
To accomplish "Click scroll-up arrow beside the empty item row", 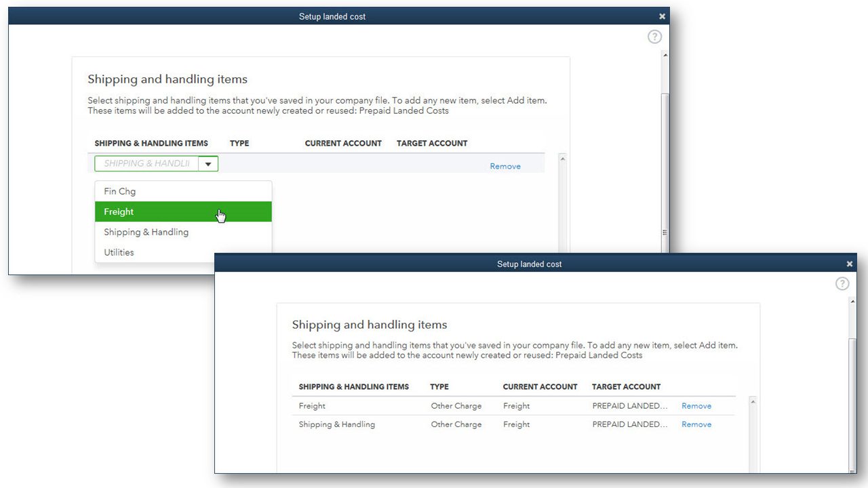I will click(x=562, y=159).
